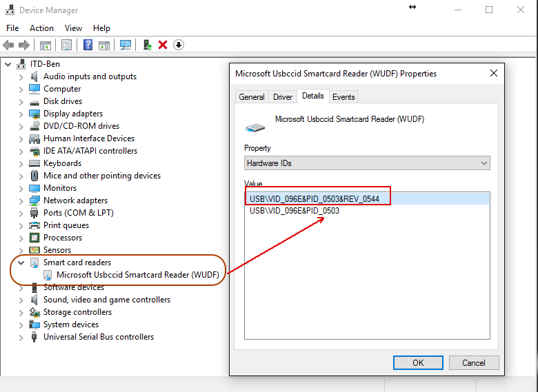Expand the Display adapters category
Viewport: 538px width, 392px height.
tap(21, 114)
